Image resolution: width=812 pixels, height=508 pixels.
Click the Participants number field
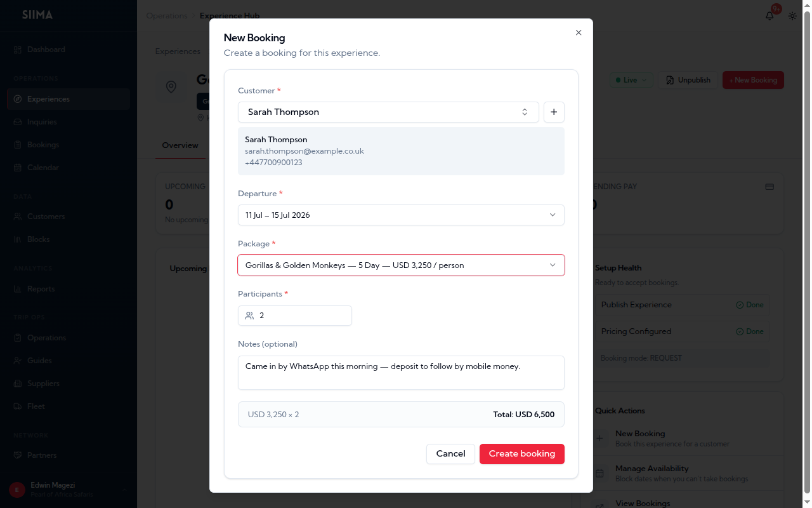click(295, 316)
